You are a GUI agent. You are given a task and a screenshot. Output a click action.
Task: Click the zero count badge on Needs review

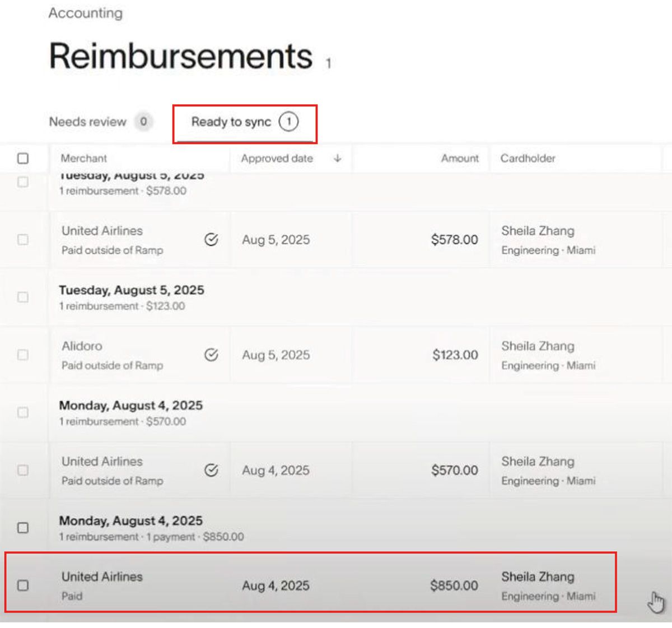coord(143,122)
